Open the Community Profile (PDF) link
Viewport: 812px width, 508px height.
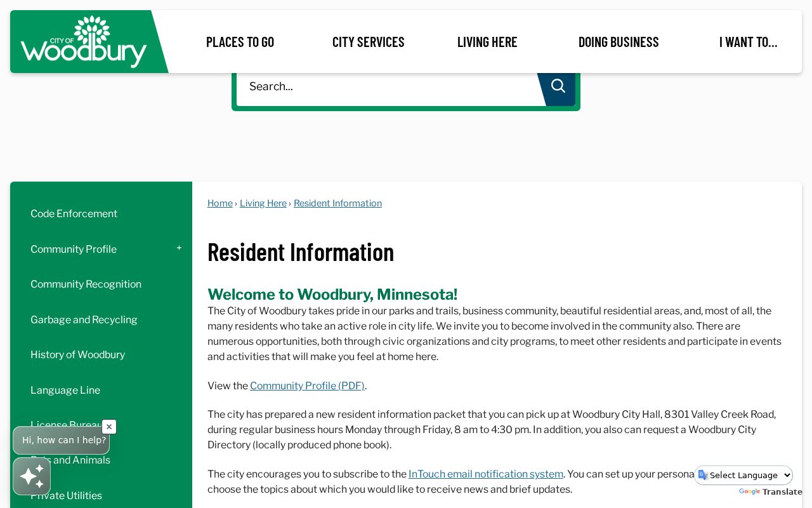(x=307, y=385)
